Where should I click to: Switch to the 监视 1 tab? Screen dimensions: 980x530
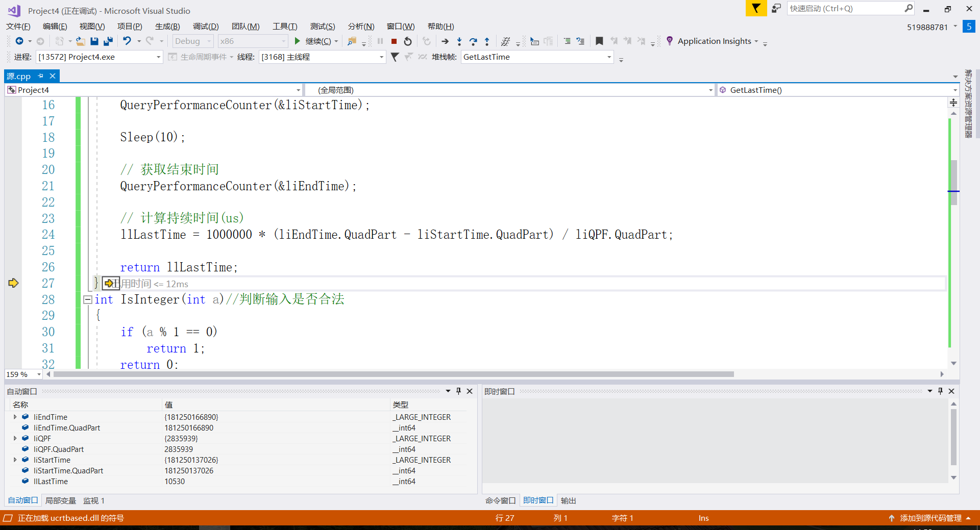click(x=94, y=500)
